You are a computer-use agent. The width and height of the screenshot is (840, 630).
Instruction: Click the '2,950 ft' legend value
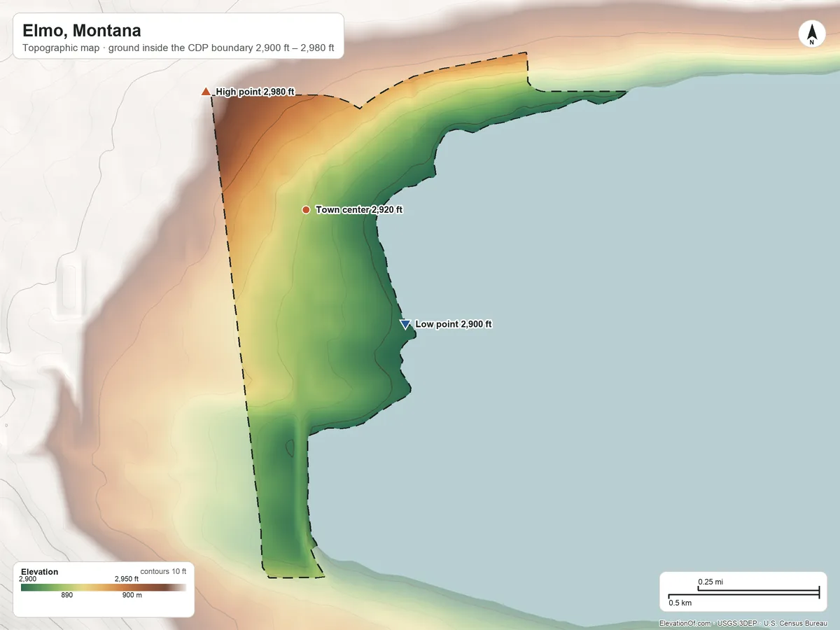point(127,579)
